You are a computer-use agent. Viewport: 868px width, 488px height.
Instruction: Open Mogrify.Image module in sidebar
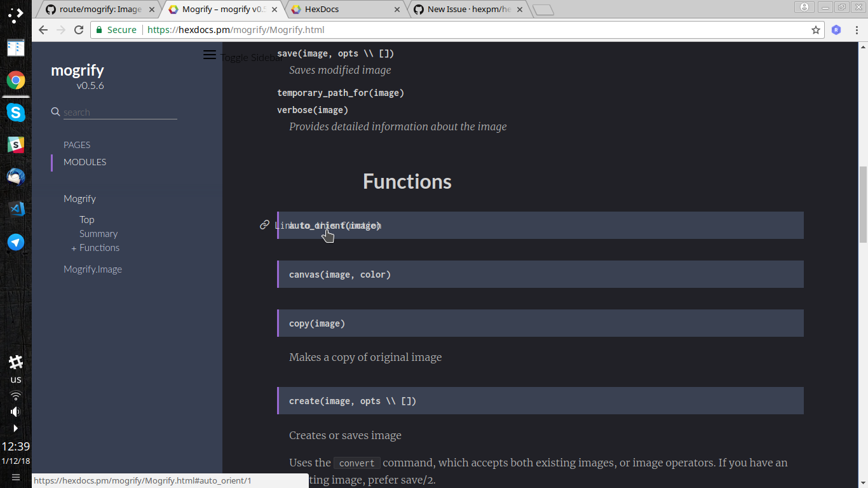[x=93, y=269]
